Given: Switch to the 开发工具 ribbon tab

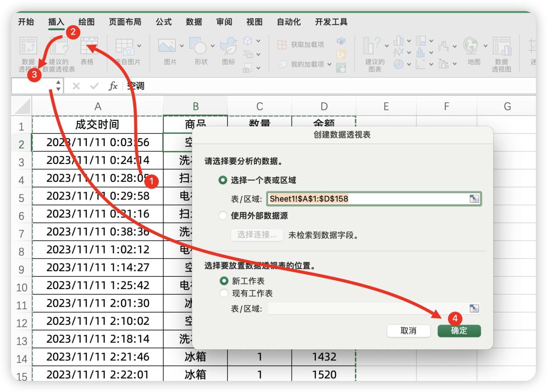Looking at the screenshot, I should tap(331, 22).
